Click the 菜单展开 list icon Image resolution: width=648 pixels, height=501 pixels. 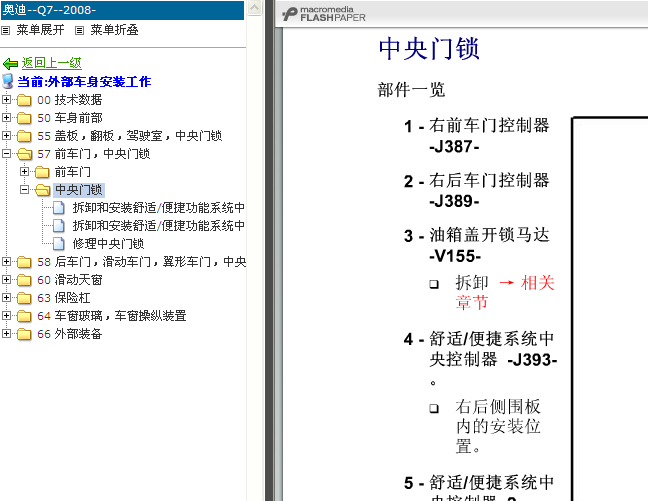click(x=5, y=31)
